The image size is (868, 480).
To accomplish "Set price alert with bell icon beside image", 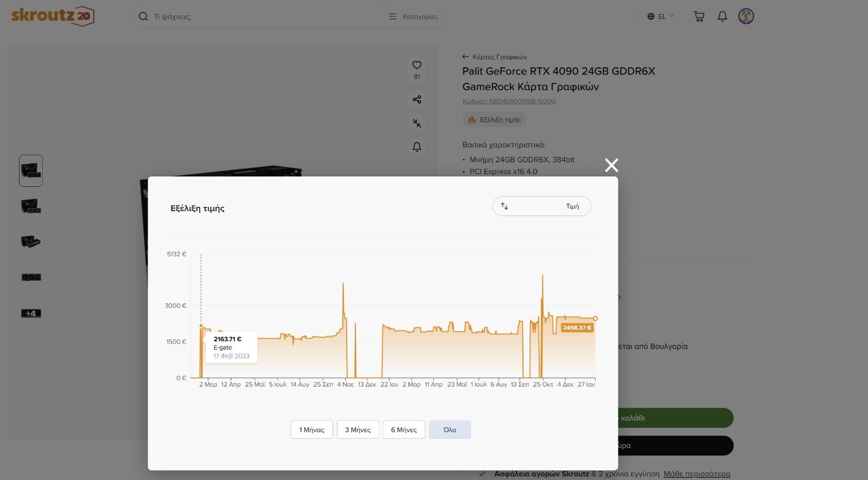I will coord(417,147).
